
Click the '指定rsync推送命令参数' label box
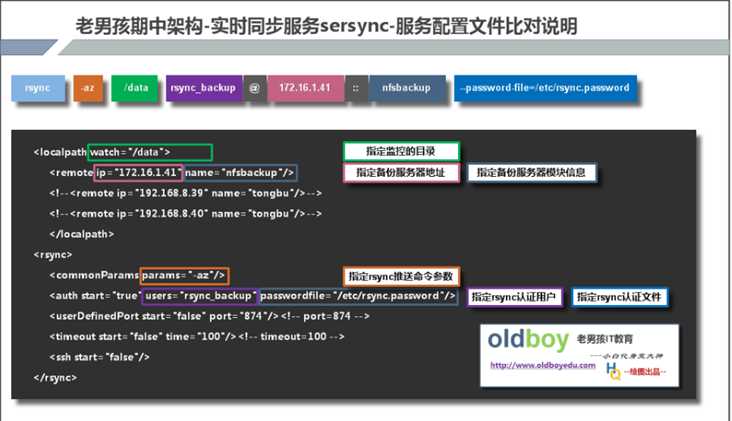[x=401, y=276]
